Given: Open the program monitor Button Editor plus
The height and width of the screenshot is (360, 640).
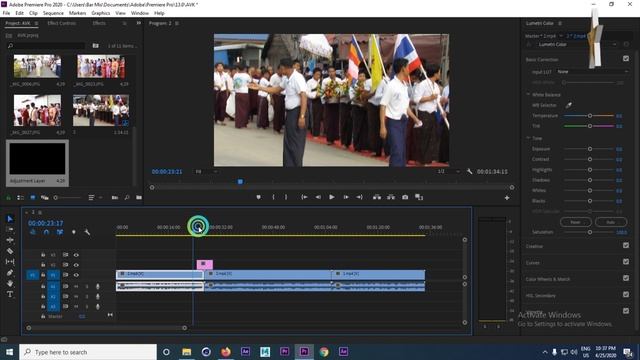Looking at the screenshot, I should pyautogui.click(x=507, y=198).
